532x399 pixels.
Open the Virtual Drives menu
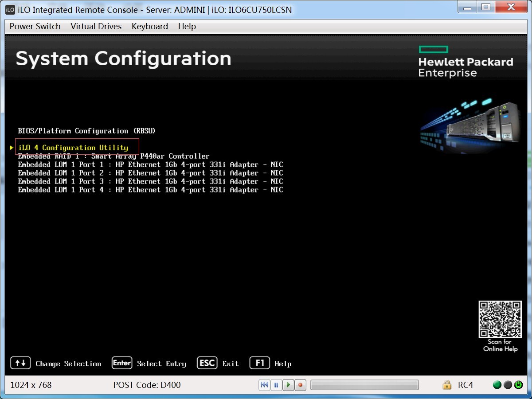(96, 27)
